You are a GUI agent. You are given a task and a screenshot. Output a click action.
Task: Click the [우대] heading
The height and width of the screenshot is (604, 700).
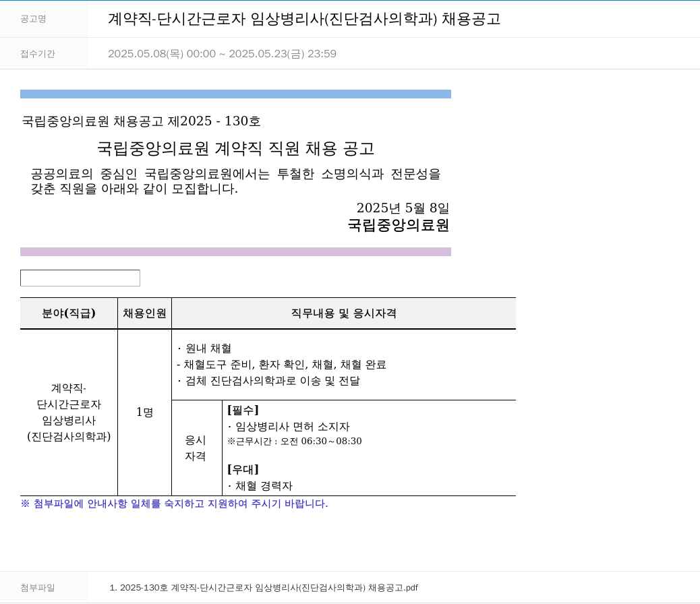[243, 469]
